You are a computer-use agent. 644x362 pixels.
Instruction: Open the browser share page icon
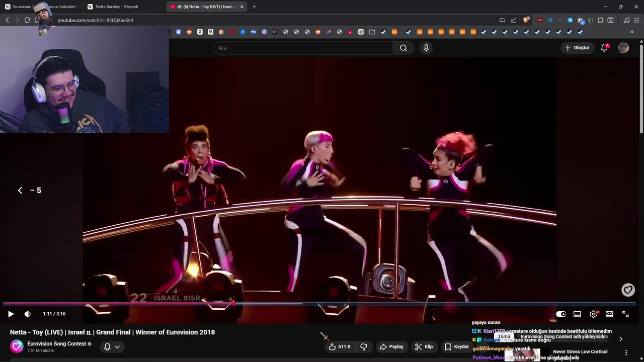[x=513, y=20]
